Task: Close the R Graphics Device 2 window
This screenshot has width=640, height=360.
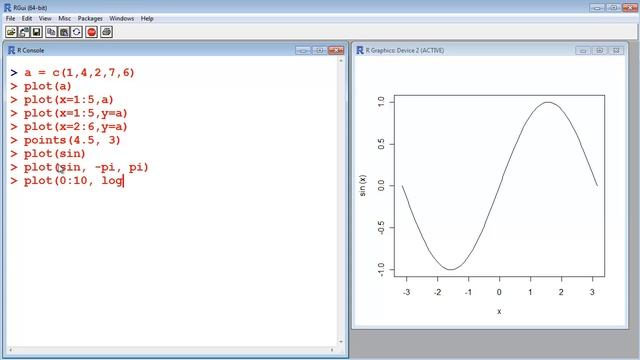Action: pos(616,50)
